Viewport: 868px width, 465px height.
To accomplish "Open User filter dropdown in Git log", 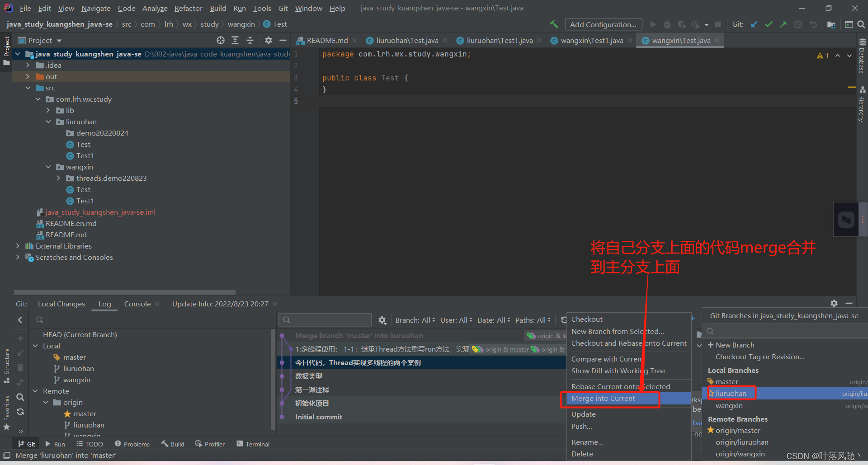I will 456,320.
